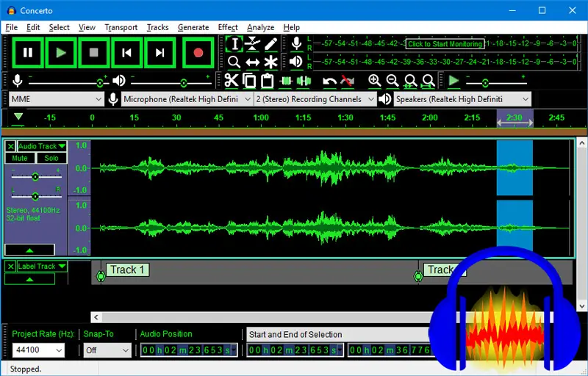Click the Audio Position time field

point(189,350)
